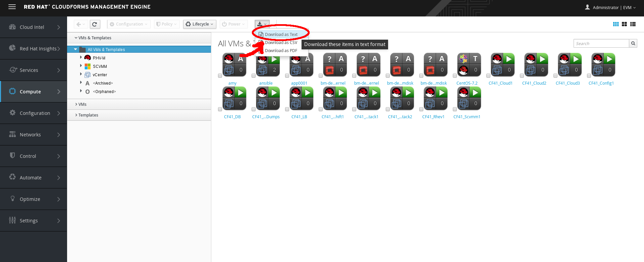Collapse the VMs & Templates accordion header
644x262 pixels.
[x=139, y=38]
